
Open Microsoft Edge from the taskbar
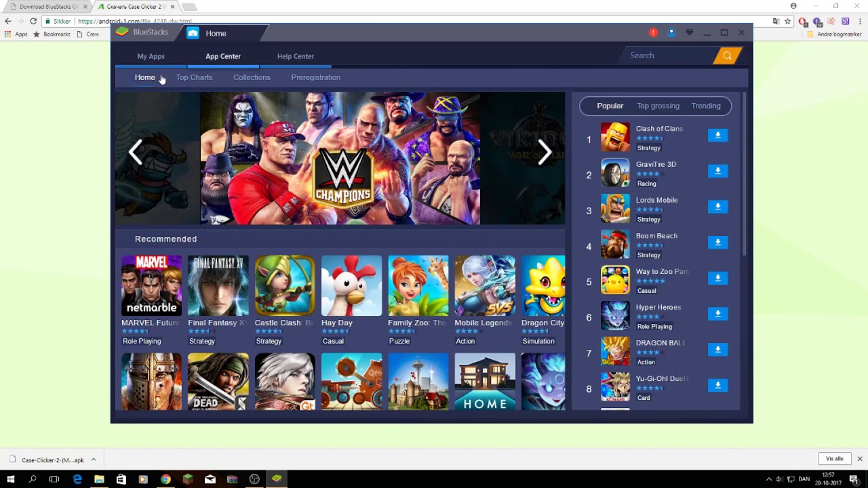[x=77, y=479]
